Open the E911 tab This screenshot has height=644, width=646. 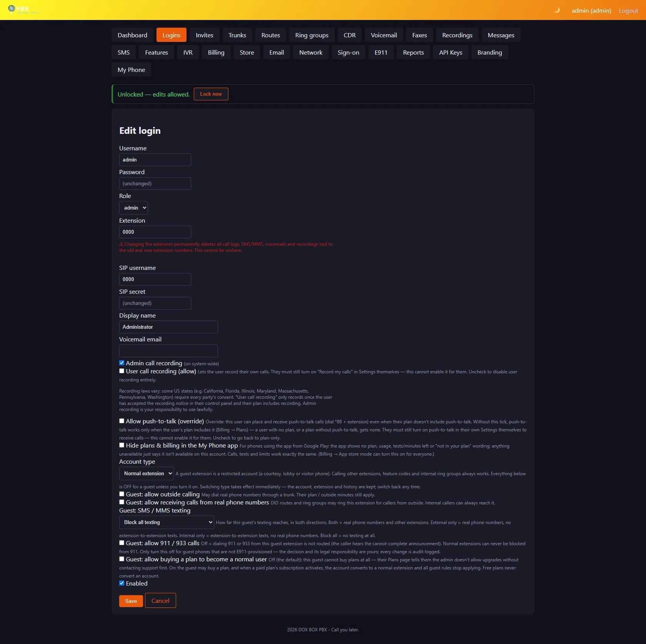[x=381, y=52]
